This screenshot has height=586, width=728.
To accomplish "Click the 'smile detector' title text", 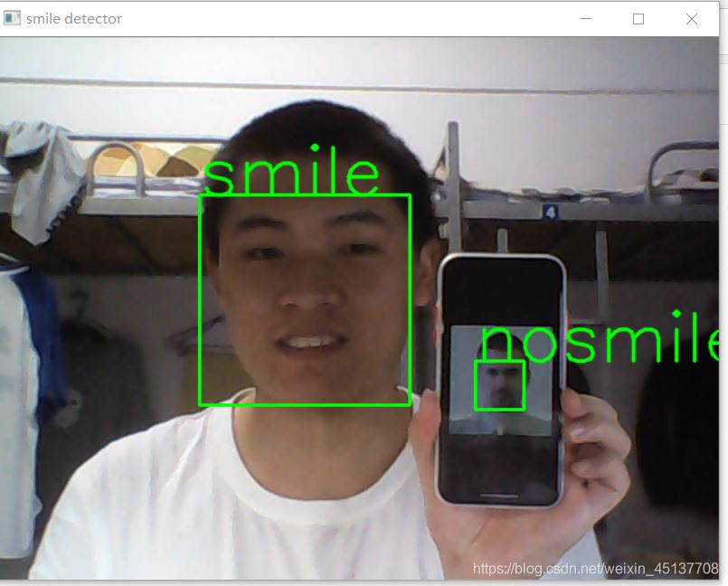I will [x=74, y=18].
